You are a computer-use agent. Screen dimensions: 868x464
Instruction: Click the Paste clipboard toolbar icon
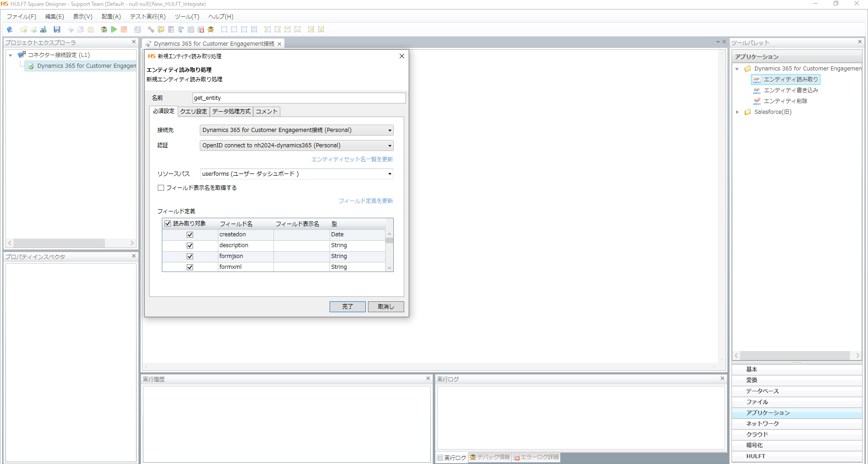(90, 29)
